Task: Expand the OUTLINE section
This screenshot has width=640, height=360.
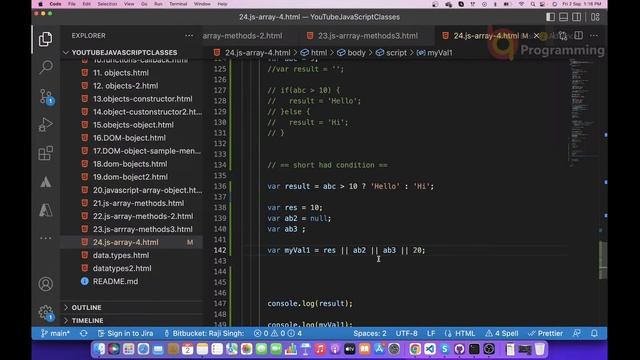Action: point(87,307)
